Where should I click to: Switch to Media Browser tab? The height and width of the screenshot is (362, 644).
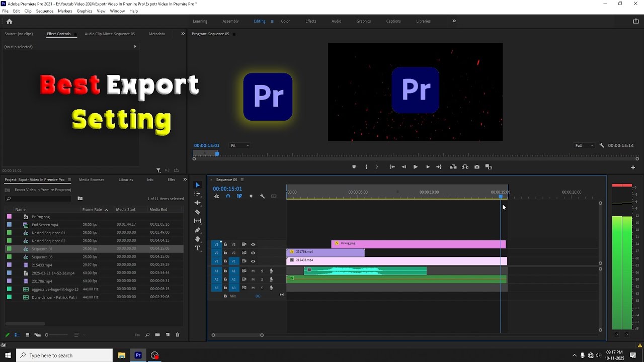click(x=91, y=179)
